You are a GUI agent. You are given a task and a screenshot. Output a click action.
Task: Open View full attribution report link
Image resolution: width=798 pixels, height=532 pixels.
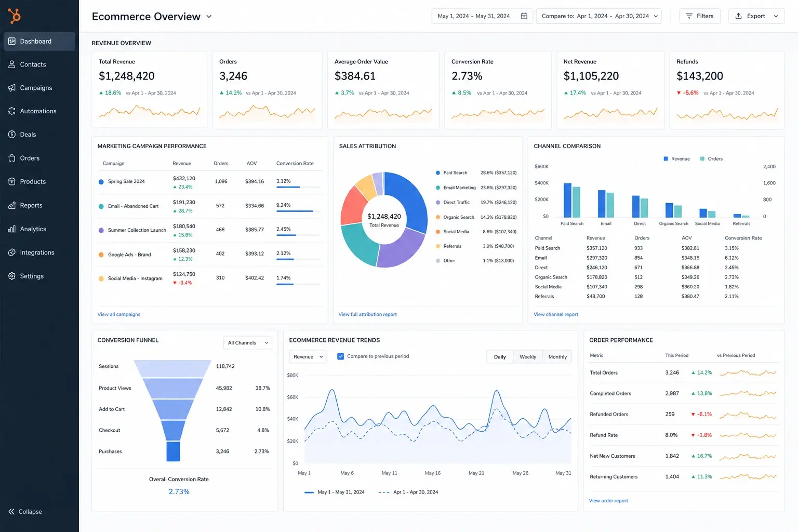[x=367, y=314]
